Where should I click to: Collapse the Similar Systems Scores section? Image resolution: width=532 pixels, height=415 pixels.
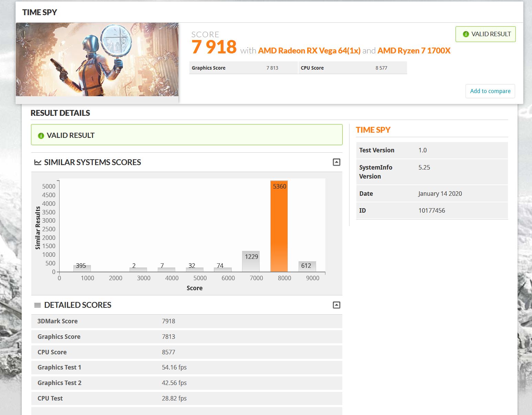[x=336, y=162]
